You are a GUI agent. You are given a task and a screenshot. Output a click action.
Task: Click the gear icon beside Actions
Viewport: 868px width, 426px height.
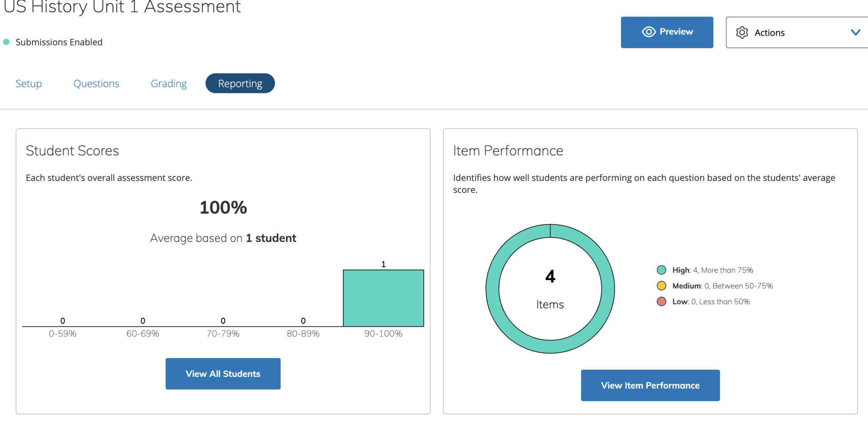click(742, 33)
